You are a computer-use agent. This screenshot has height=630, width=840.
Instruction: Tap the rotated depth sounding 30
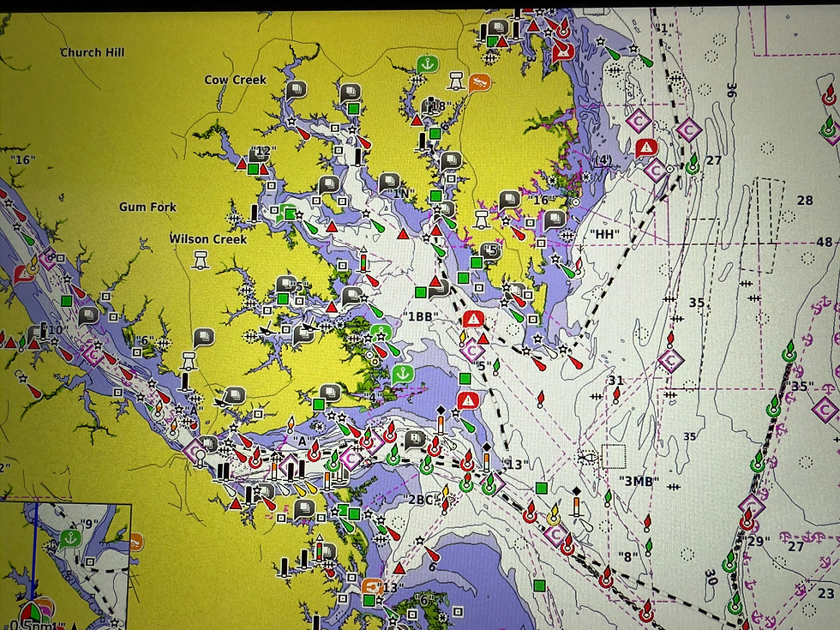click(711, 577)
